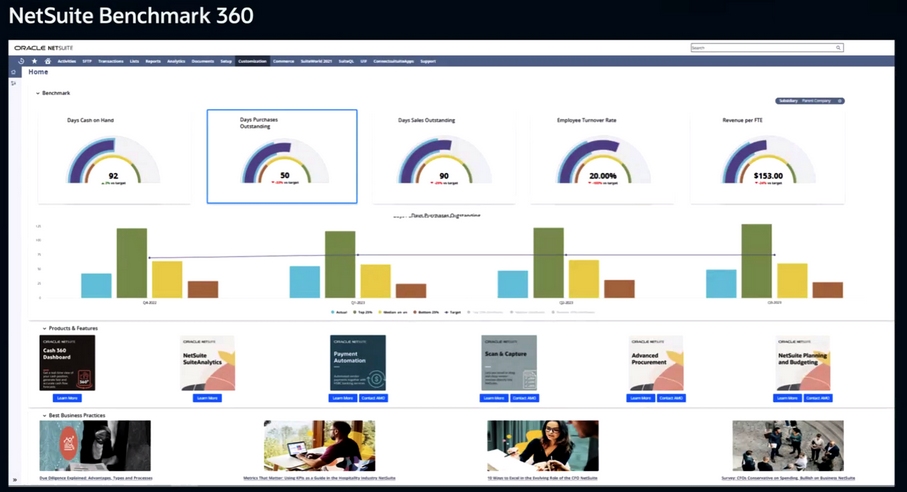Open the Payment Automation product tile
This screenshot has width=907, height=492.
click(x=358, y=363)
